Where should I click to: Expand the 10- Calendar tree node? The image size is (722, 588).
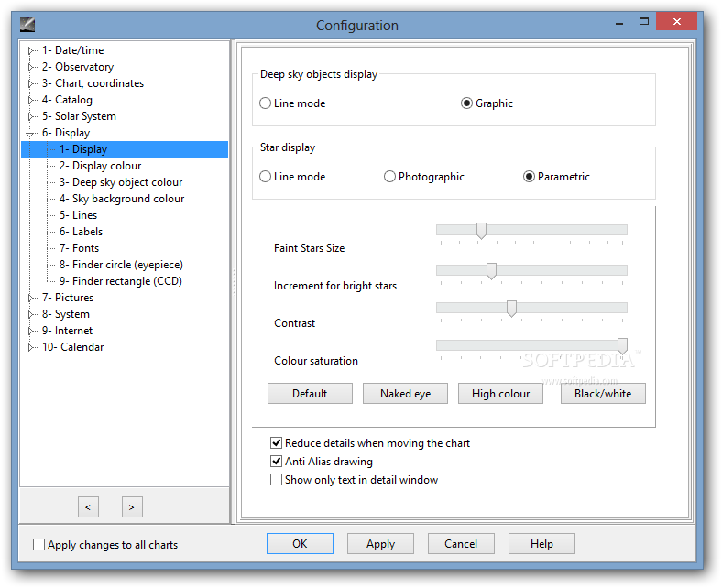tap(31, 347)
